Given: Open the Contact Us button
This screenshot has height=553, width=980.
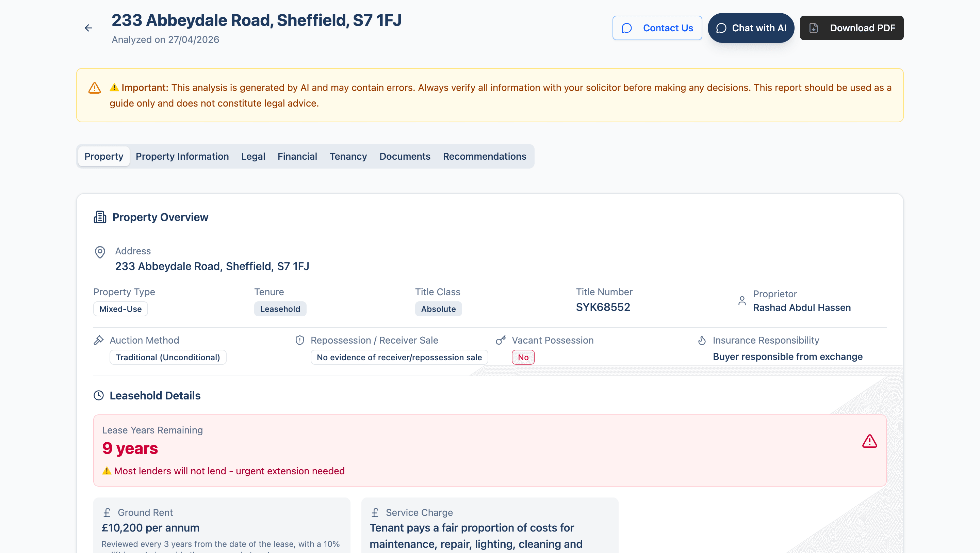Looking at the screenshot, I should (x=657, y=28).
